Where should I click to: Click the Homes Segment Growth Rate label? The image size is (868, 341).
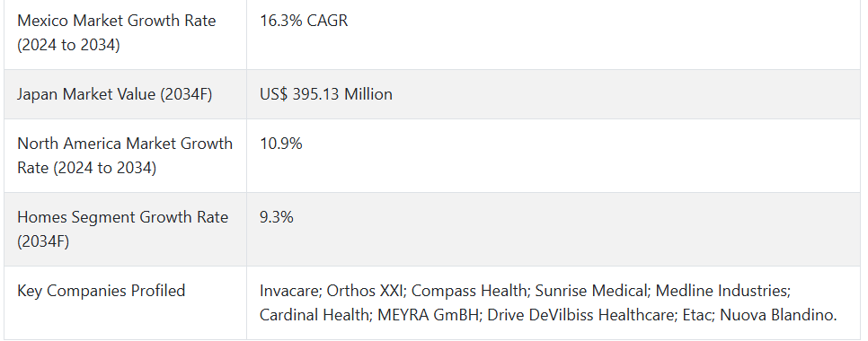[122, 229]
